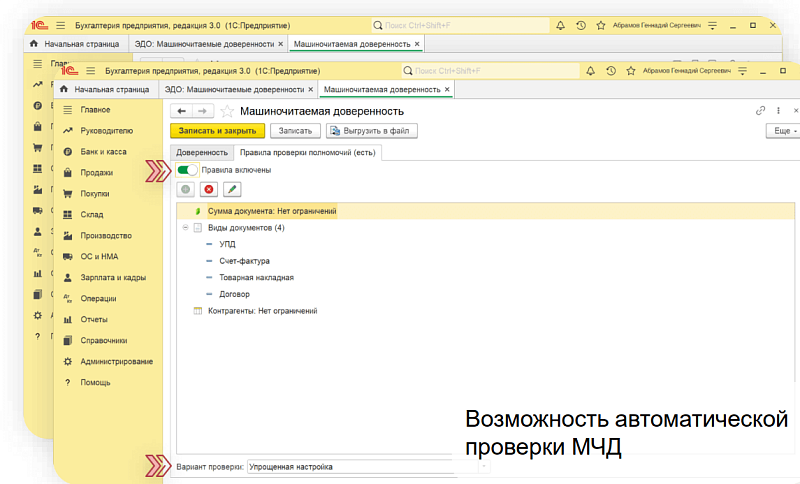Click user name Абрамов Геннадий Сергеевич in front window

[x=686, y=71]
